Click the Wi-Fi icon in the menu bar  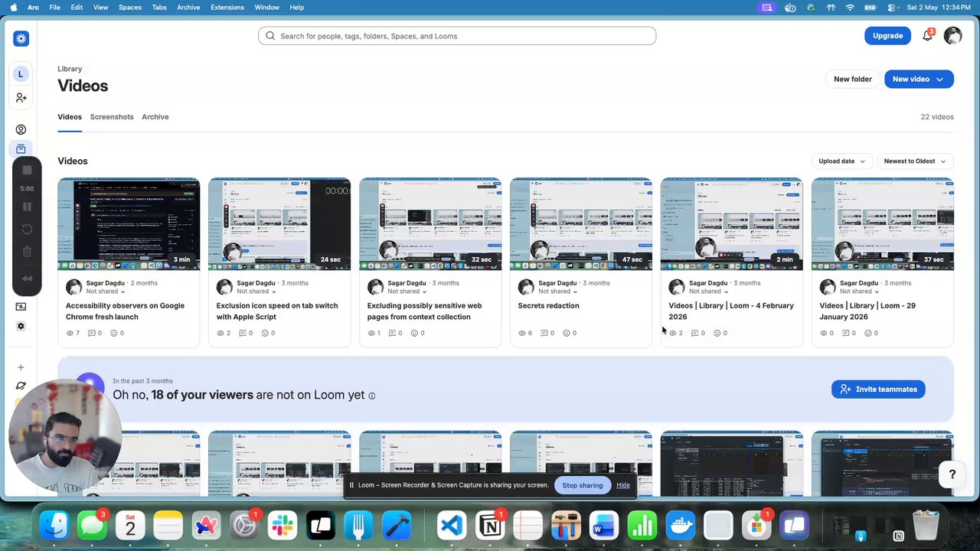pos(850,8)
